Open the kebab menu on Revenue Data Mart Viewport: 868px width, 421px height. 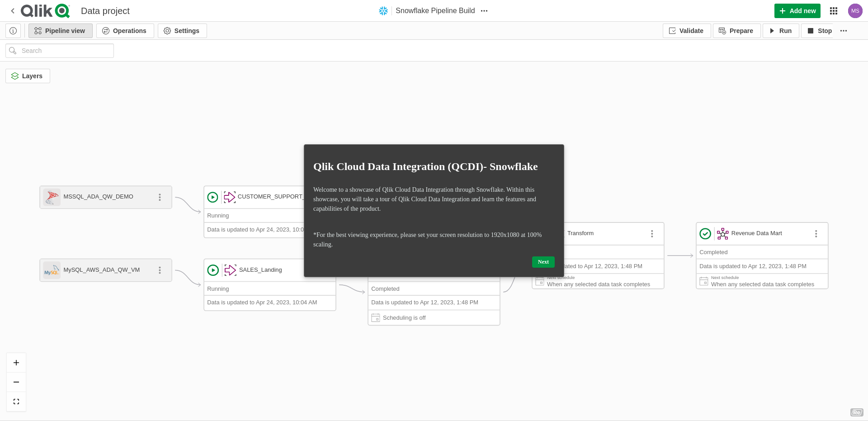click(816, 234)
